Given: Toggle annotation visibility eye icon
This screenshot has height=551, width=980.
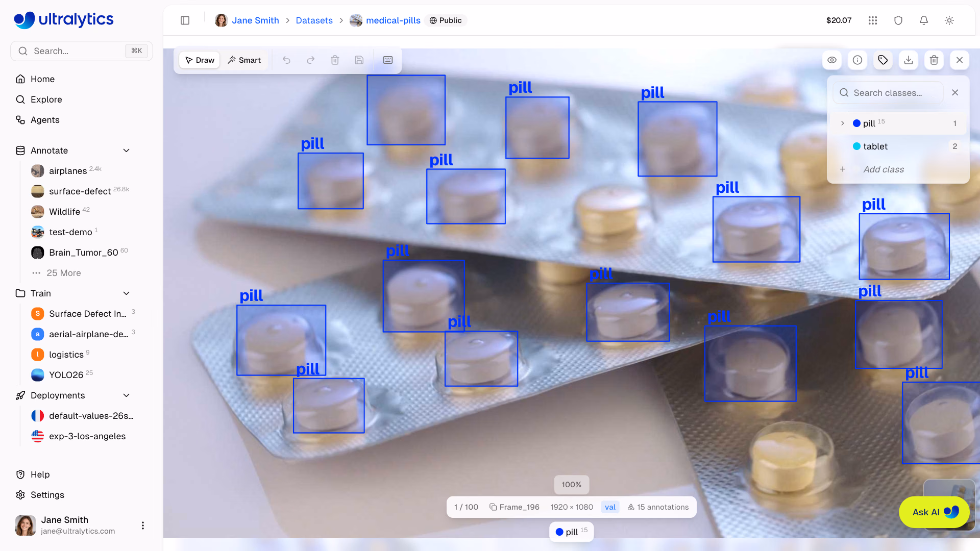Looking at the screenshot, I should click(832, 60).
